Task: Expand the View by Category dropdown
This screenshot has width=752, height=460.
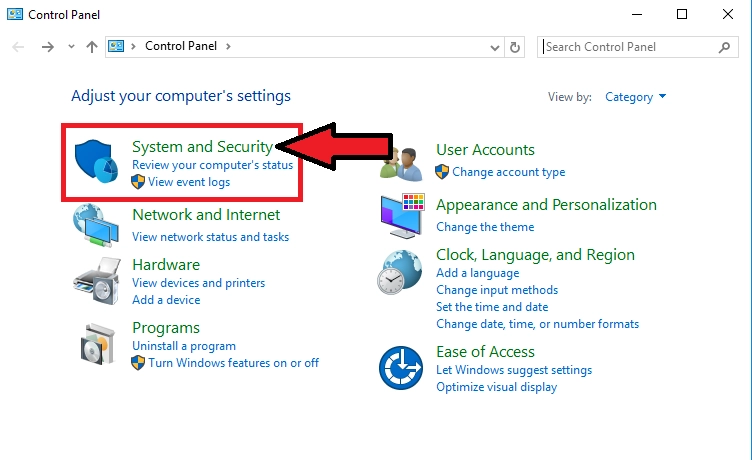Action: [x=636, y=97]
